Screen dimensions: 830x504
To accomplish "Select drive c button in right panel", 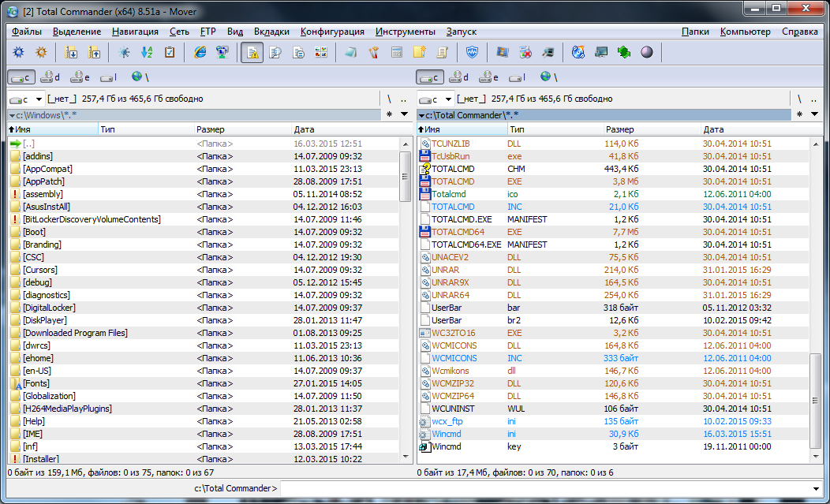I will (x=430, y=77).
